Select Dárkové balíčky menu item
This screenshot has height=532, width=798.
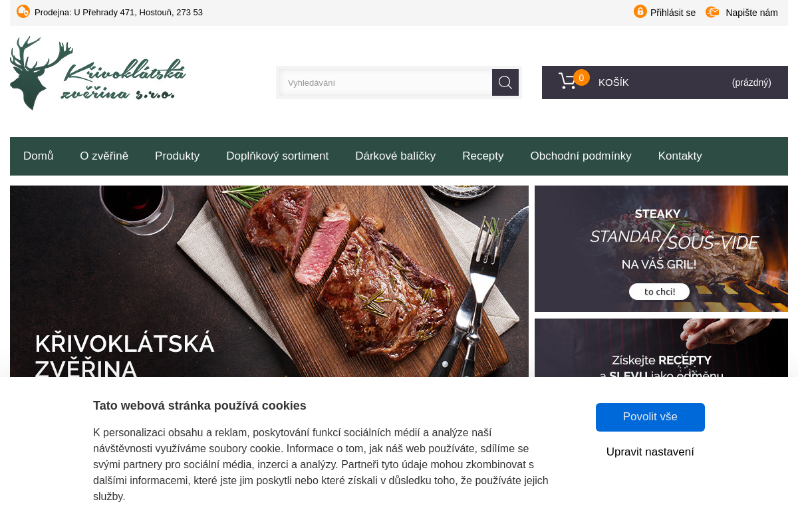click(396, 156)
